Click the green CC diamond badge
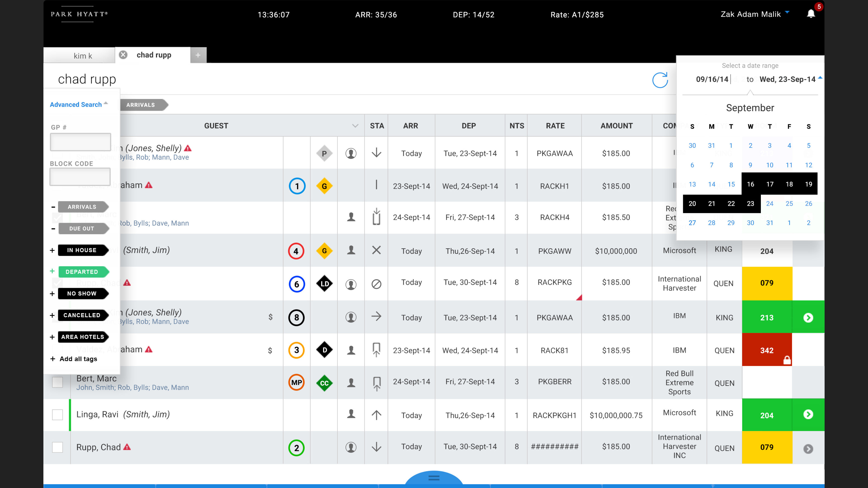The height and width of the screenshot is (488, 868). coord(324,383)
